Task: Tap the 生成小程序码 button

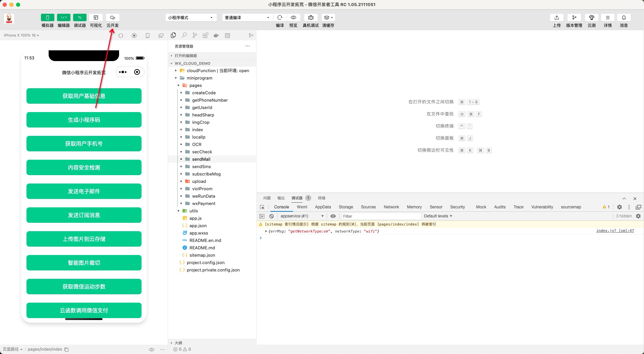Action: [84, 120]
